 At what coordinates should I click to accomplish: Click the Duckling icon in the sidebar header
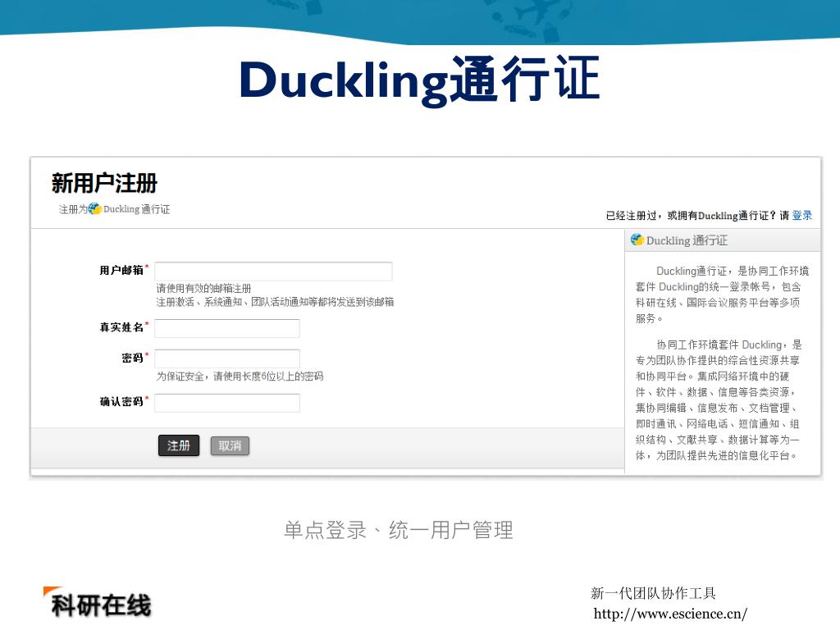[x=637, y=240]
